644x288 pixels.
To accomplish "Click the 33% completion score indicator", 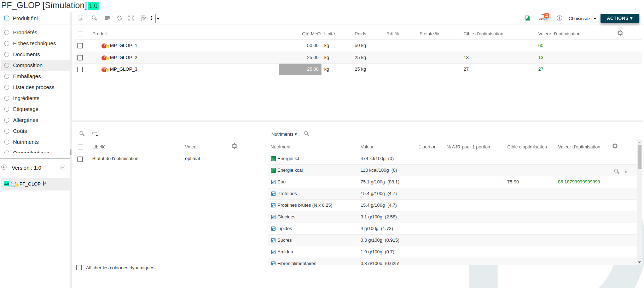I will [543, 17].
